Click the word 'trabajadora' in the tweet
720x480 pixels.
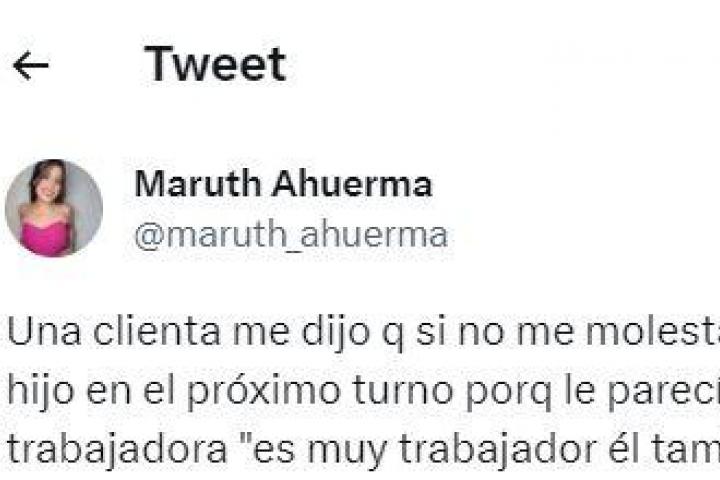pyautogui.click(x=118, y=449)
